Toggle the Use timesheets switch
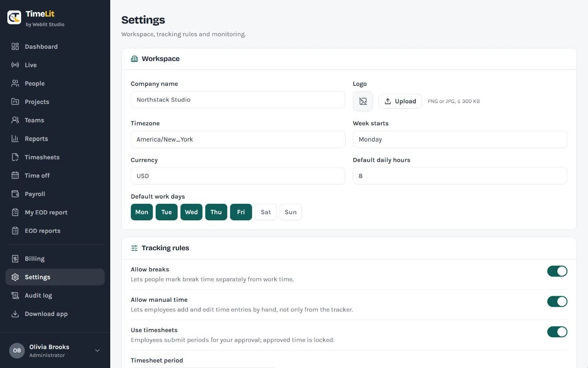This screenshot has height=368, width=588. click(x=557, y=332)
